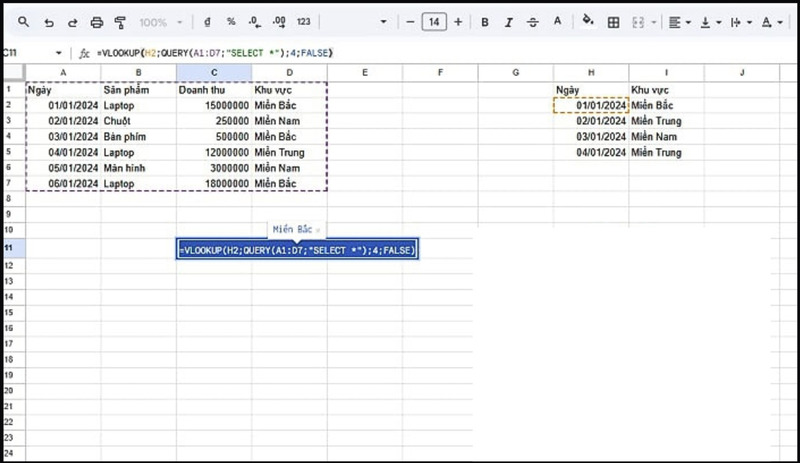Select cell 'Doanh thu' header

[x=214, y=90]
